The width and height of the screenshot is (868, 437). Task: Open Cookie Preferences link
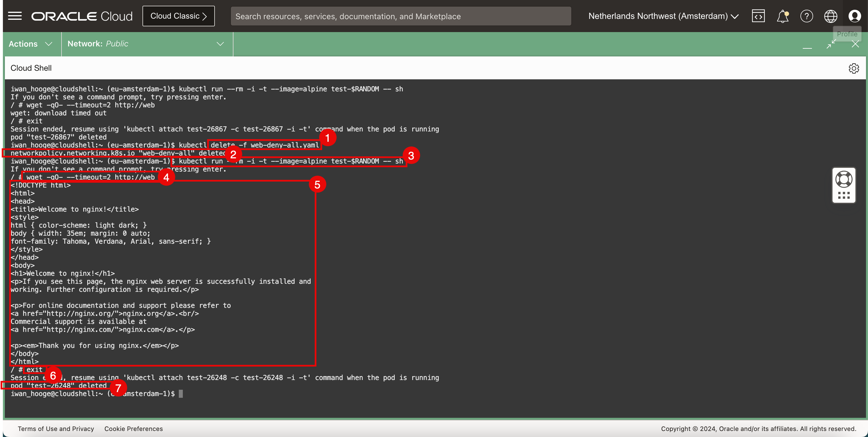pyautogui.click(x=133, y=429)
